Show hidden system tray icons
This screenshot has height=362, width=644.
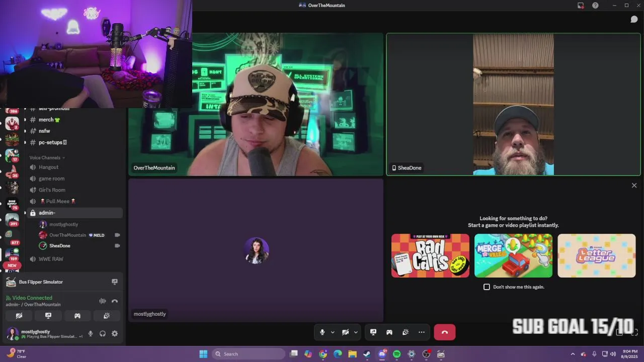(573, 354)
